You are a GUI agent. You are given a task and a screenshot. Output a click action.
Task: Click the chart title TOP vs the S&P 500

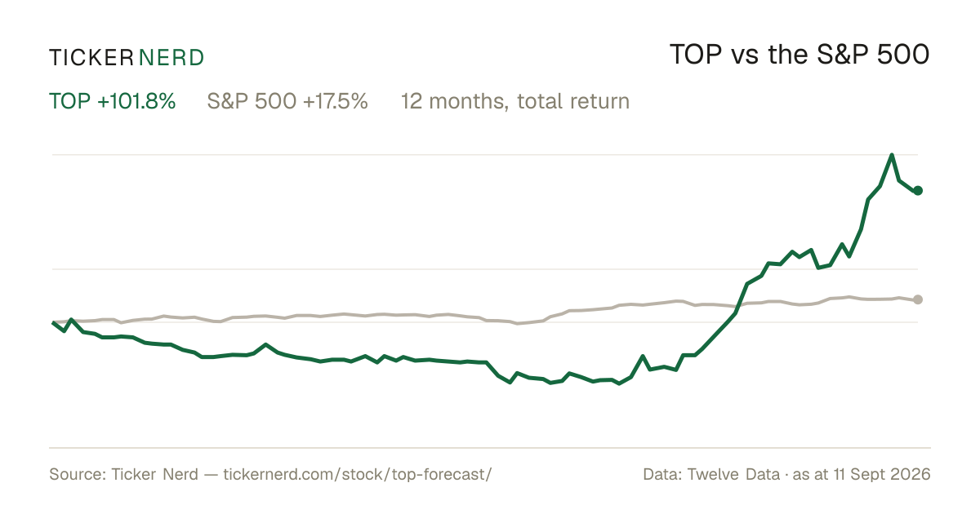click(800, 55)
